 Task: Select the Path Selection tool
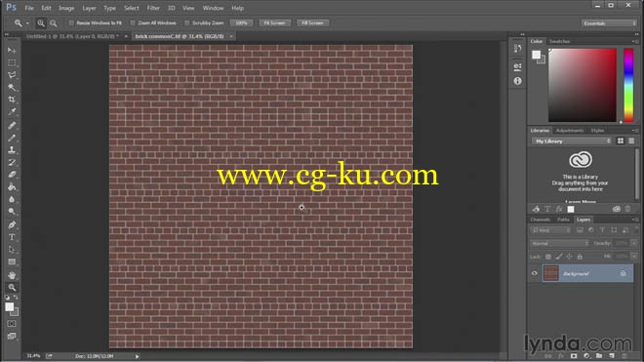coord(12,250)
